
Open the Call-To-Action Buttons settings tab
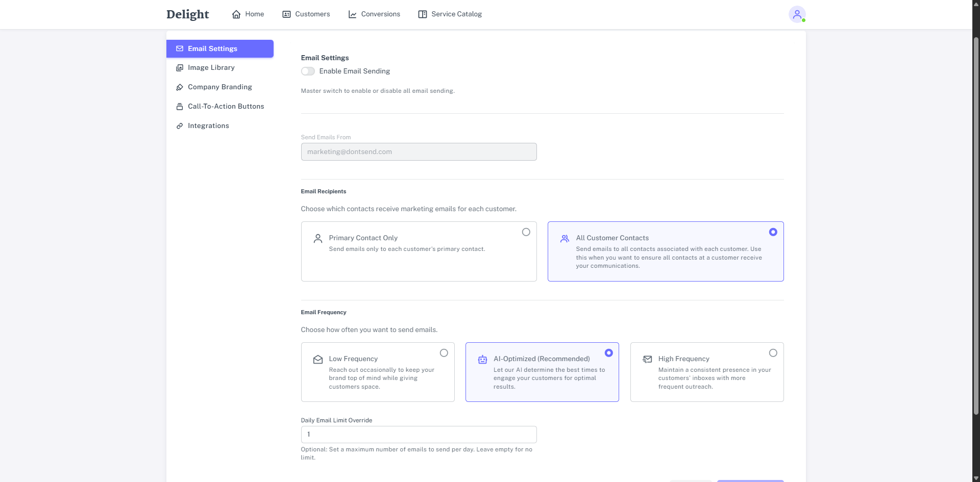226,107
